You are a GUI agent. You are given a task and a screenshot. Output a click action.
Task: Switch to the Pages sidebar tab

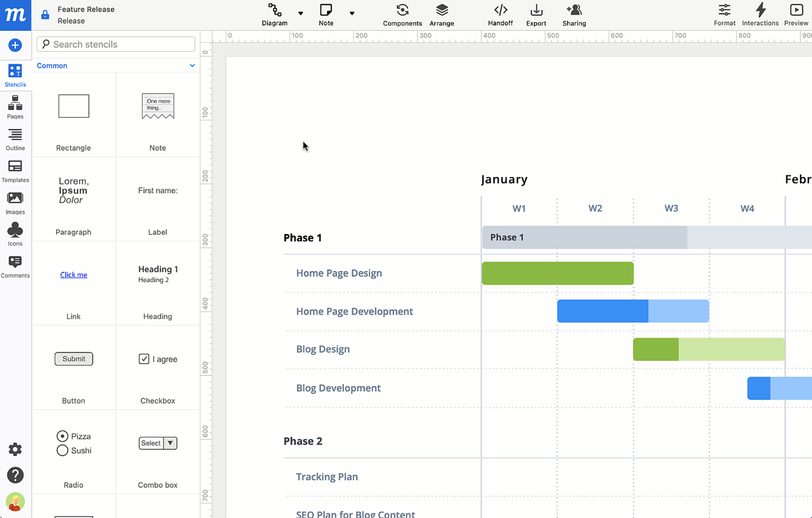point(15,107)
